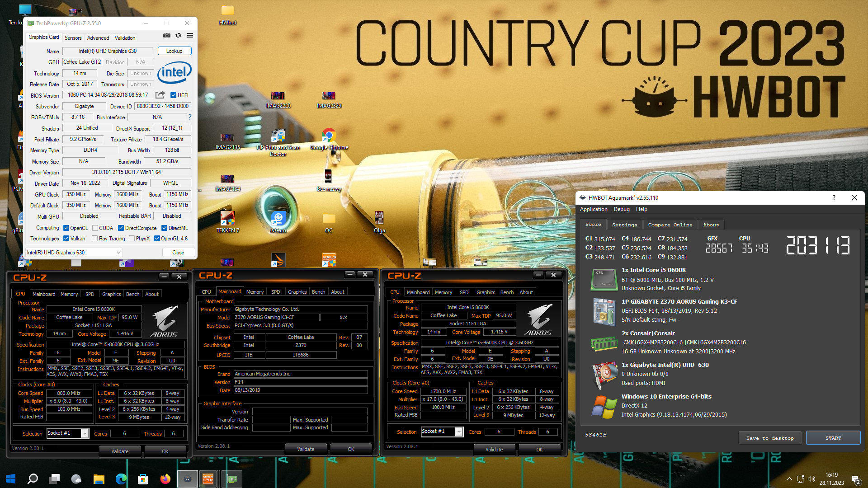Screen dimensions: 868x488
Task: Open the Application menu in Aquamark
Action: 594,209
